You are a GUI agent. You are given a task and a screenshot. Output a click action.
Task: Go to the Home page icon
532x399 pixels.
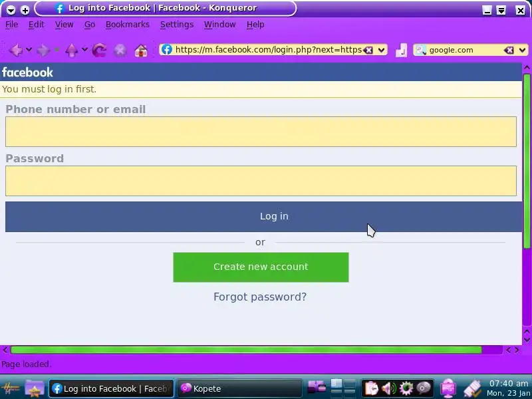pos(141,51)
